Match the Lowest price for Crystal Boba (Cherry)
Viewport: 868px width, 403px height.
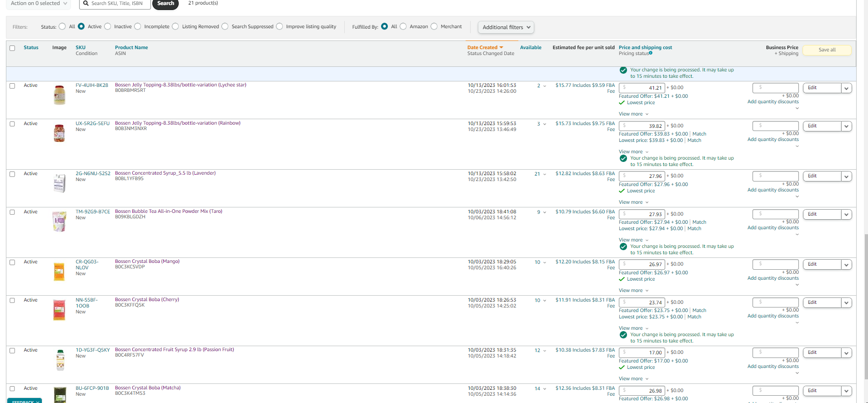(x=694, y=317)
